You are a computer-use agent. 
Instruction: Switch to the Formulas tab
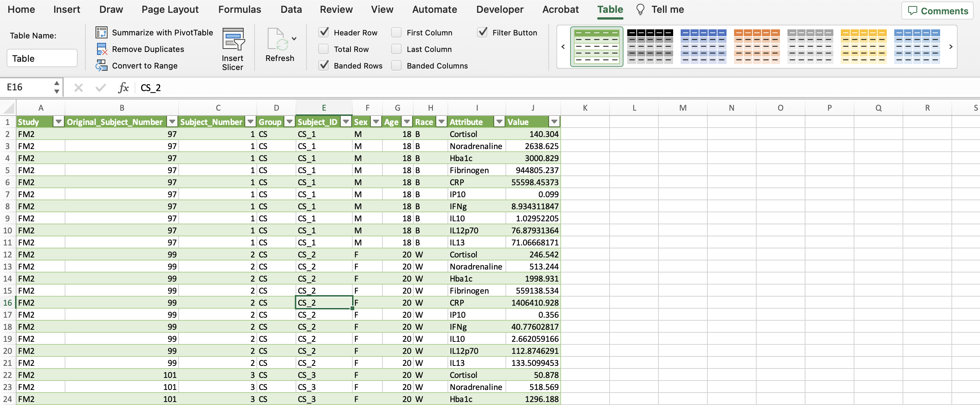pyautogui.click(x=239, y=9)
